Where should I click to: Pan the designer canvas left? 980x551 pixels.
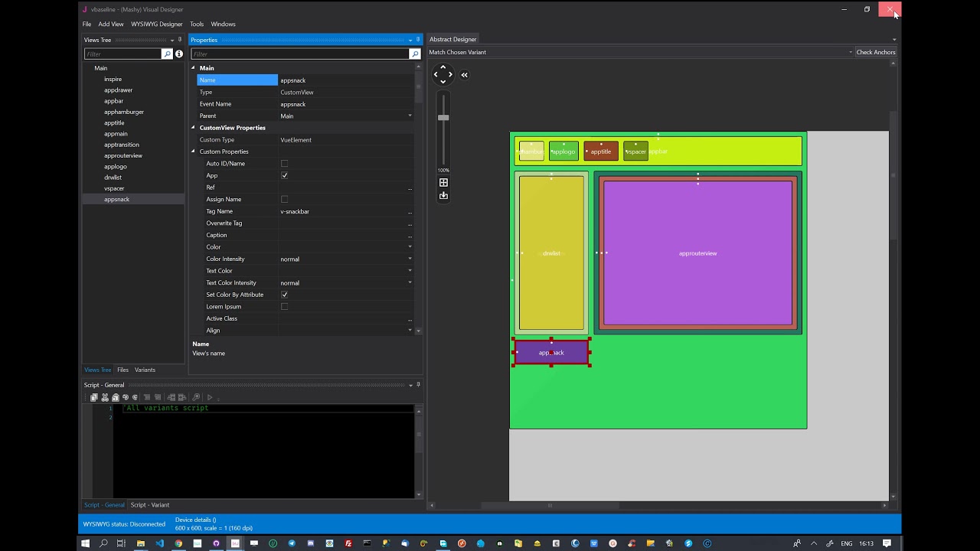pyautogui.click(x=436, y=75)
